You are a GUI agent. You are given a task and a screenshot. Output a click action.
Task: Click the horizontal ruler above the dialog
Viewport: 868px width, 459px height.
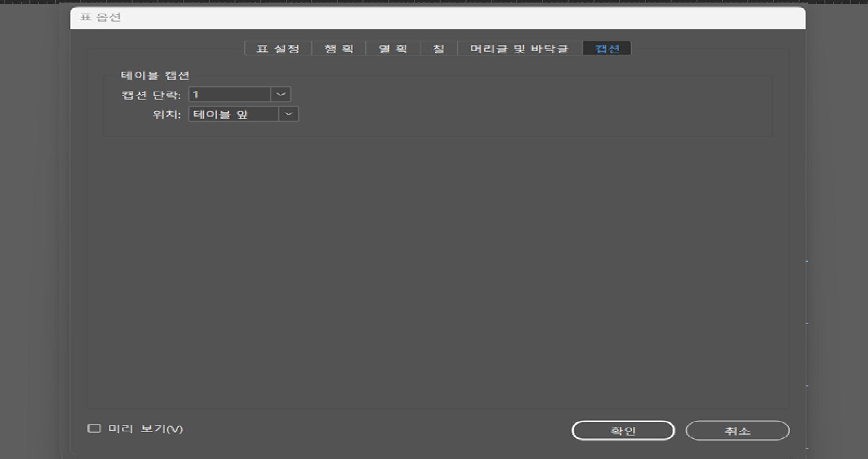(x=434, y=2)
